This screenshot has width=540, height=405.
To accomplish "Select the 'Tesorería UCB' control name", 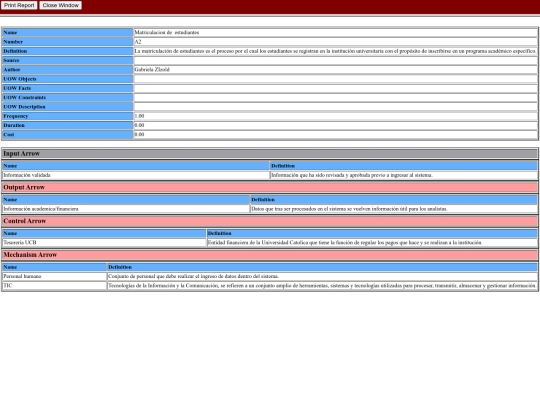I will click(20, 242).
